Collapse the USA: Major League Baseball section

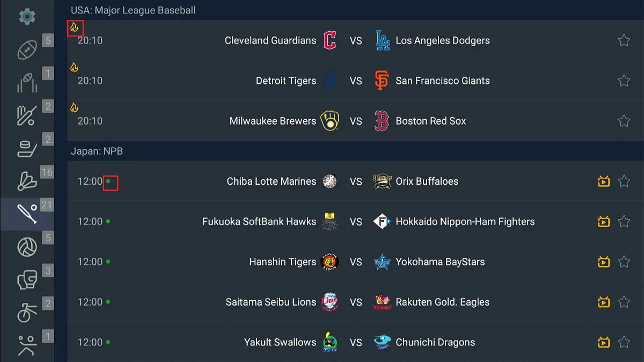coord(133,10)
